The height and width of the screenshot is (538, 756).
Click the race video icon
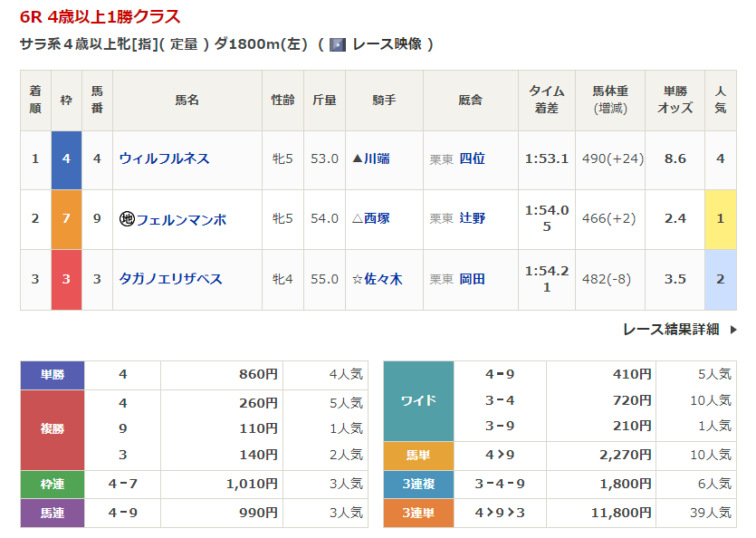pos(338,44)
